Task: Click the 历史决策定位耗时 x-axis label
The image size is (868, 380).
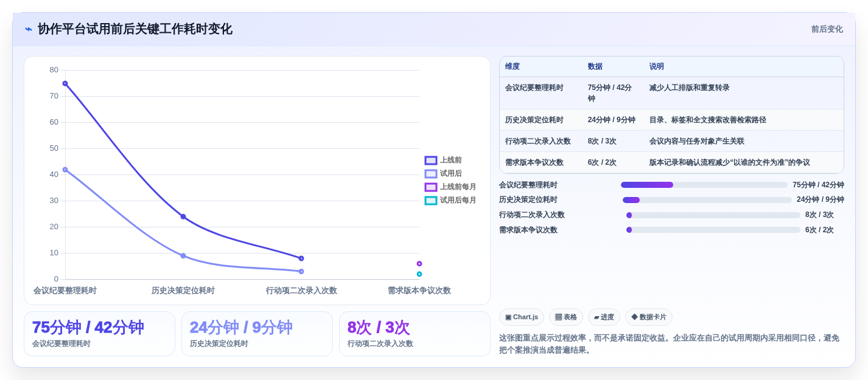Action: tap(183, 291)
